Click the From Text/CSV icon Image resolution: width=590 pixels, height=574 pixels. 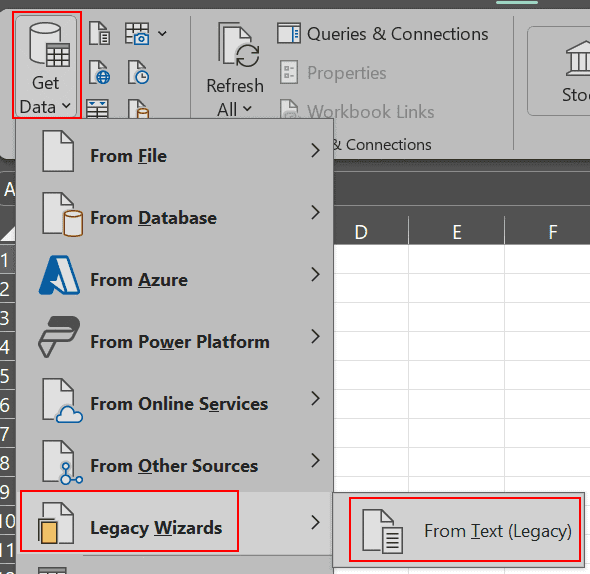point(99,34)
